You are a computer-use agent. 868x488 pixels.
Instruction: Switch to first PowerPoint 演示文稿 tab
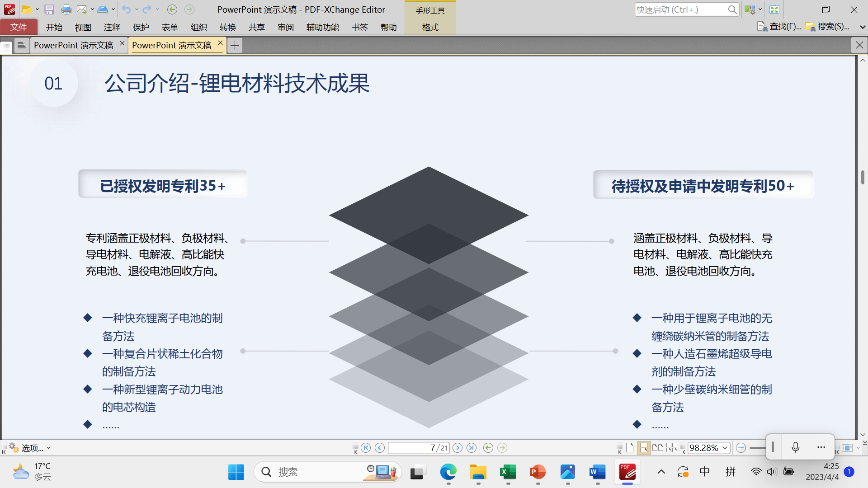[74, 45]
